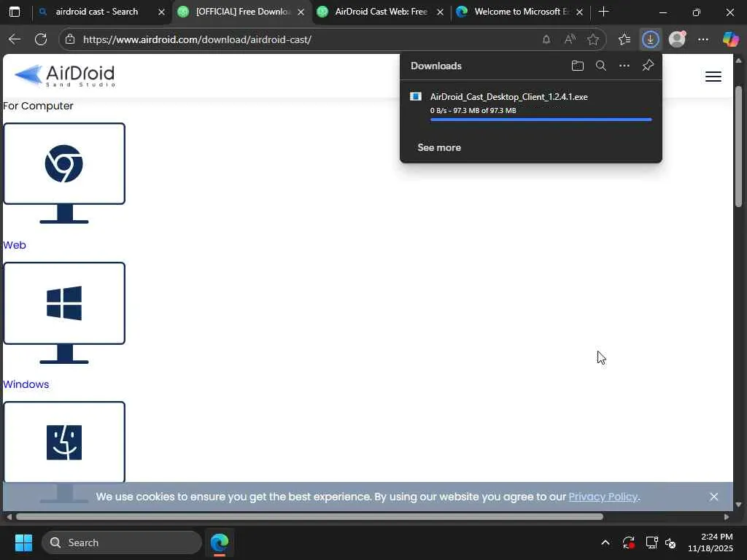Dismiss the cookie notice banner
Viewport: 747px width, 560px height.
(x=713, y=497)
